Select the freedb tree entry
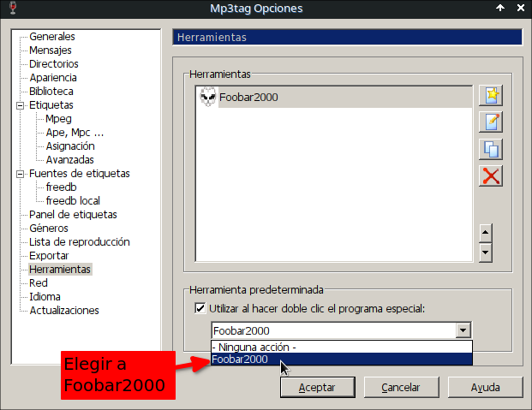The width and height of the screenshot is (532, 410). point(62,187)
